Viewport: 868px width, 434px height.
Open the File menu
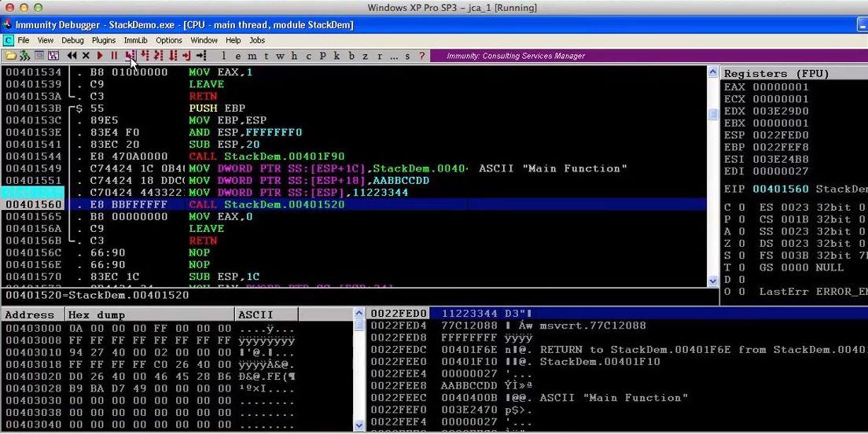click(24, 40)
